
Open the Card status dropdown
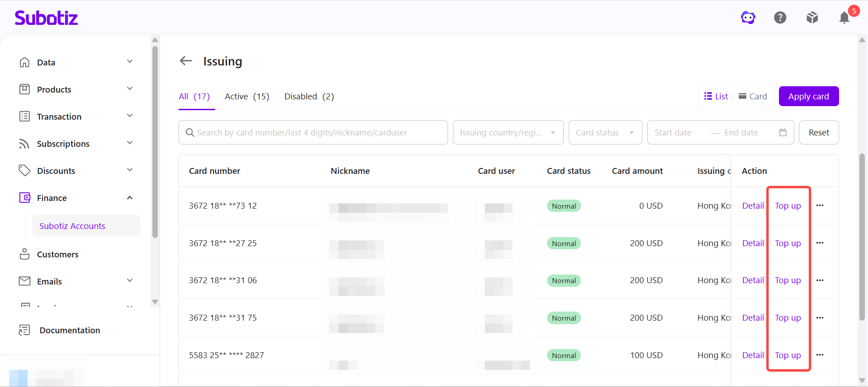coord(605,132)
